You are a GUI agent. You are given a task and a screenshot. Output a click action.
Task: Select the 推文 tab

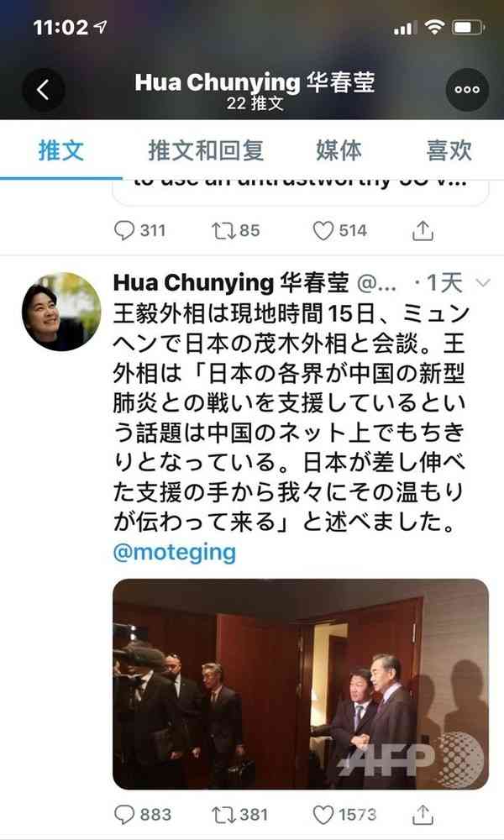pos(61,150)
